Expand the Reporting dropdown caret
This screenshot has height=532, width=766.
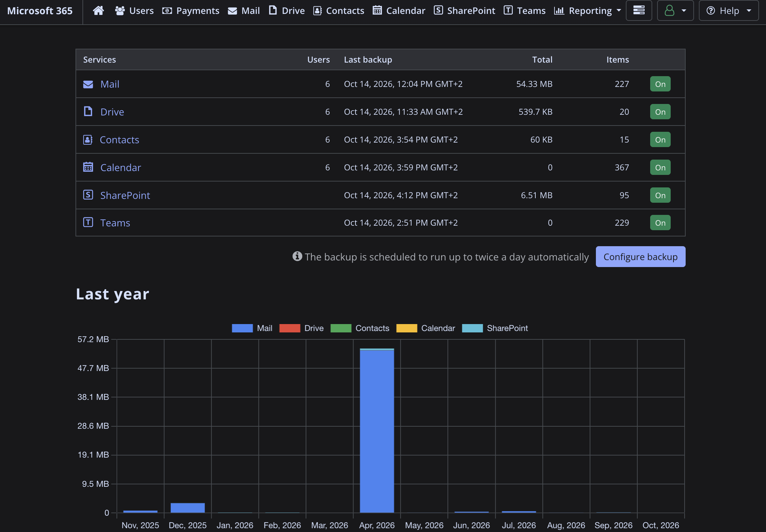[619, 11]
